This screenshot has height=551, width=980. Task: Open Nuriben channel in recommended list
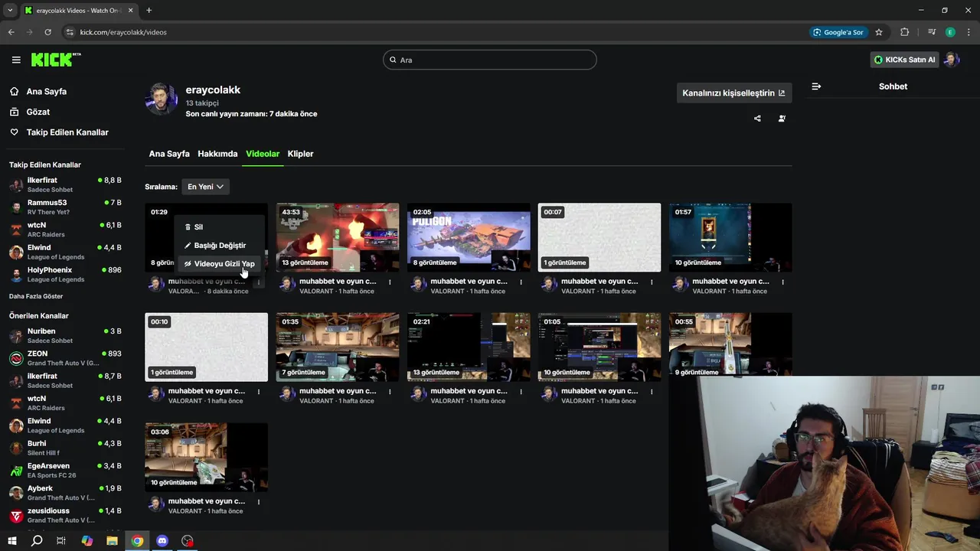click(x=65, y=336)
